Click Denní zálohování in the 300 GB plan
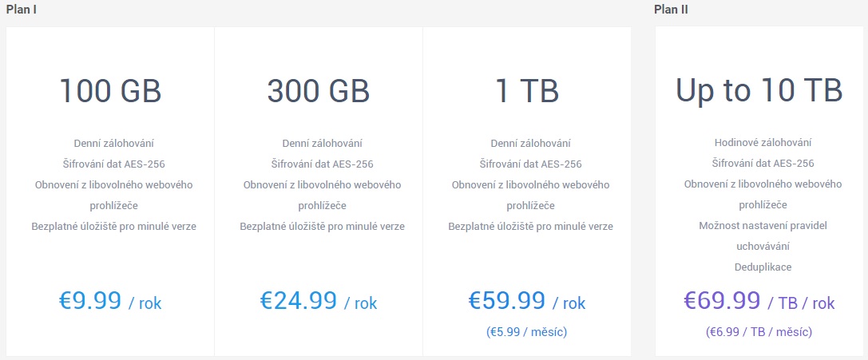Image resolution: width=868 pixels, height=360 pixels. point(322,144)
